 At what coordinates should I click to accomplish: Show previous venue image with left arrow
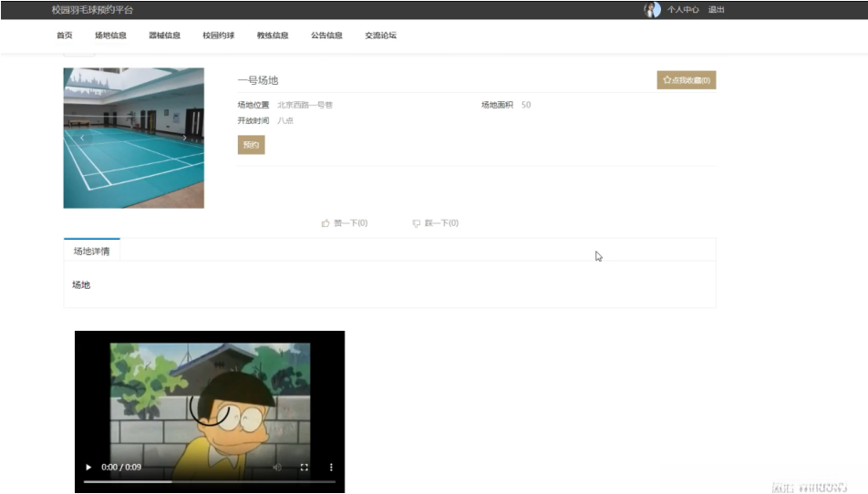pyautogui.click(x=82, y=138)
